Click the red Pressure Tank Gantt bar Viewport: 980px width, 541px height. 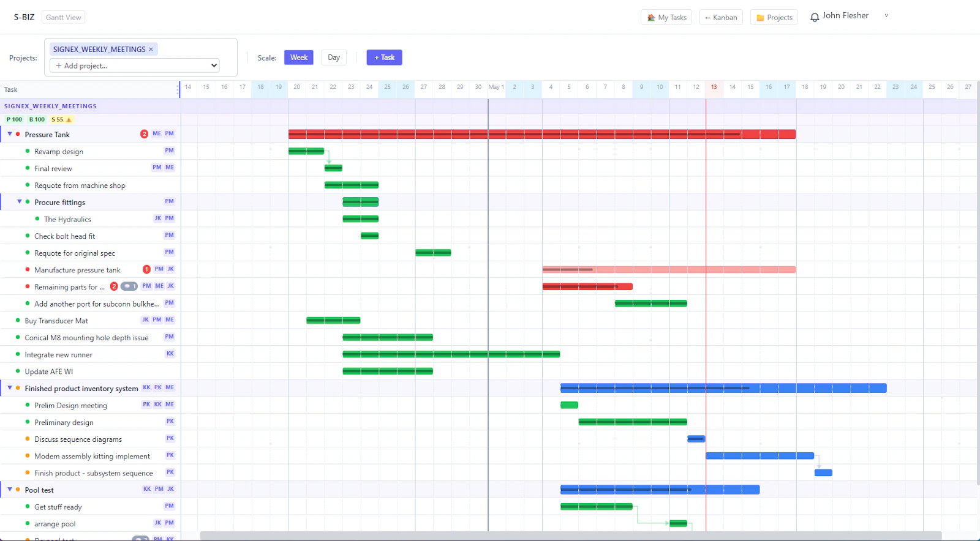(542, 134)
